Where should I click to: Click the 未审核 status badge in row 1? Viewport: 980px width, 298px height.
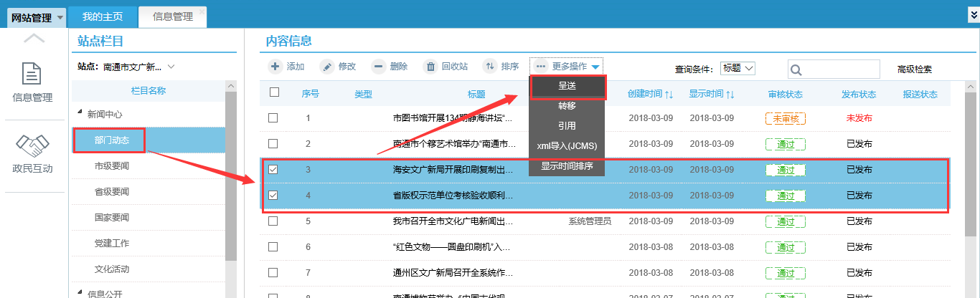[786, 118]
